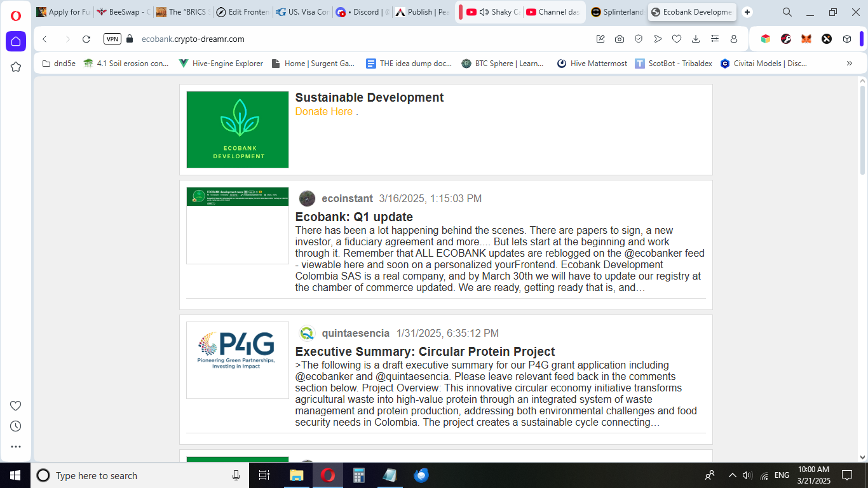Open the dnd5e bookmarks folder
868x488 pixels.
point(58,64)
